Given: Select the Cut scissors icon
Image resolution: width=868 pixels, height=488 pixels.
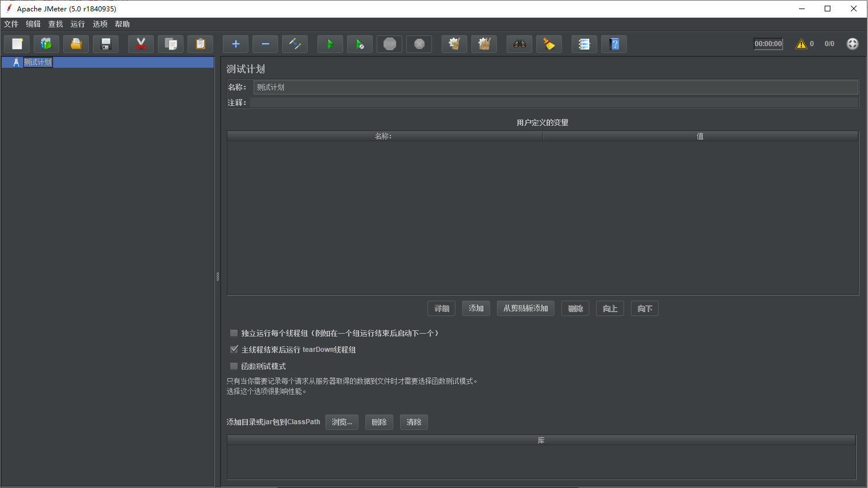Looking at the screenshot, I should click(x=141, y=44).
